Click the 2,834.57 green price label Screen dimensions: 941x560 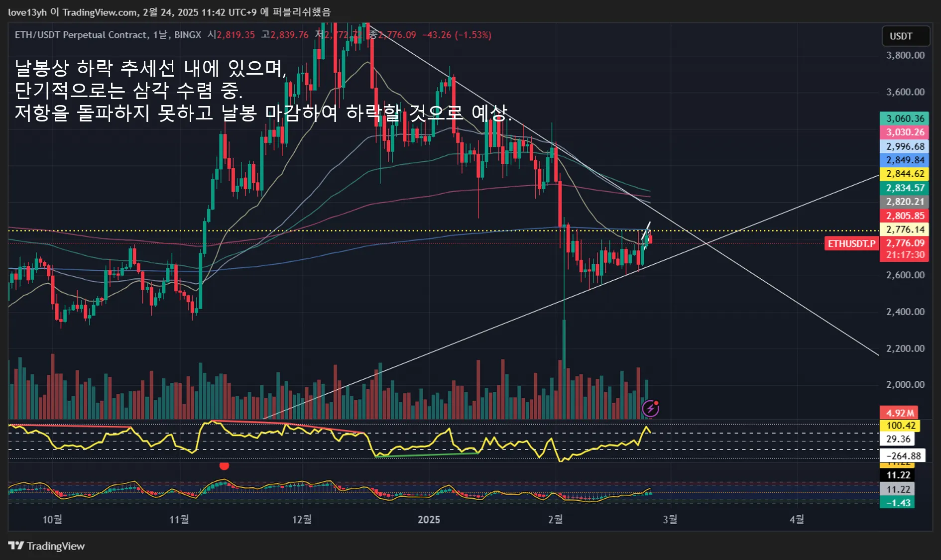coord(904,188)
